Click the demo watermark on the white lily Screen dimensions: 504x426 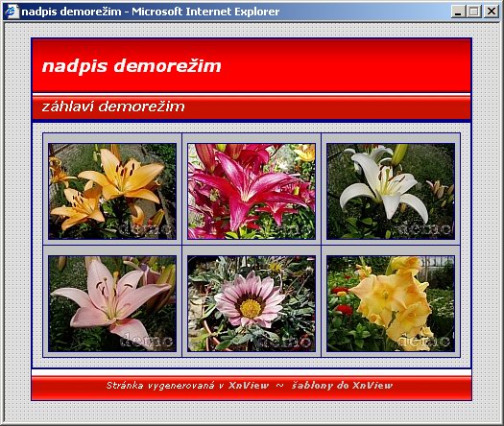pos(424,228)
